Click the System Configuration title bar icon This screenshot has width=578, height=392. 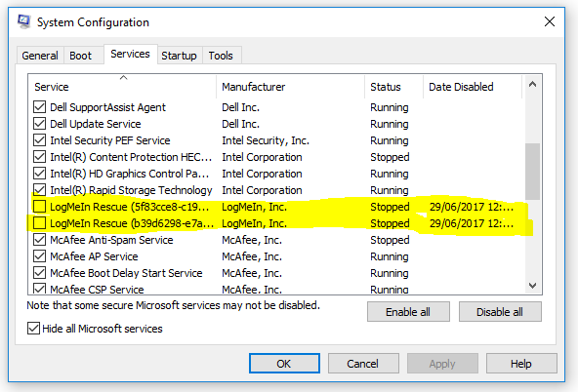click(x=24, y=21)
